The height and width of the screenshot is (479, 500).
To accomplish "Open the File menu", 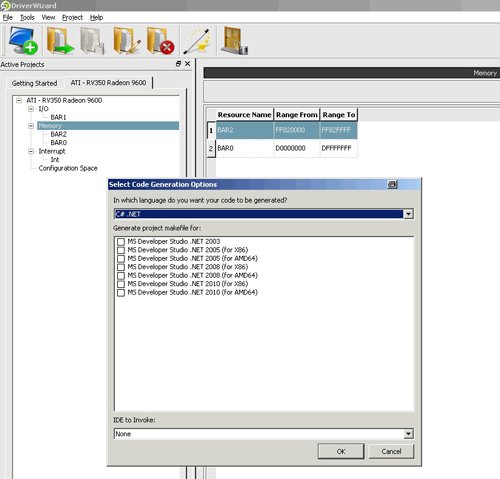I will pyautogui.click(x=7, y=17).
